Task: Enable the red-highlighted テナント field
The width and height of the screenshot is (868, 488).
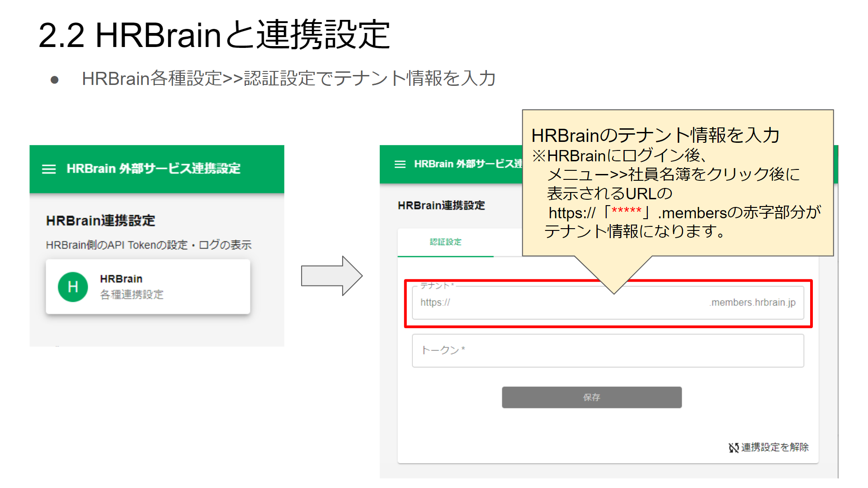Action: pos(606,303)
